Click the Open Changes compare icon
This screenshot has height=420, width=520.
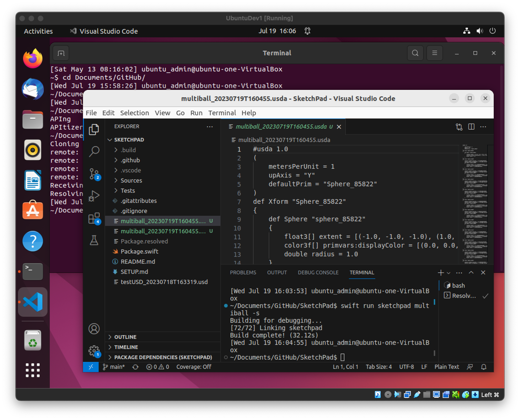click(x=459, y=127)
